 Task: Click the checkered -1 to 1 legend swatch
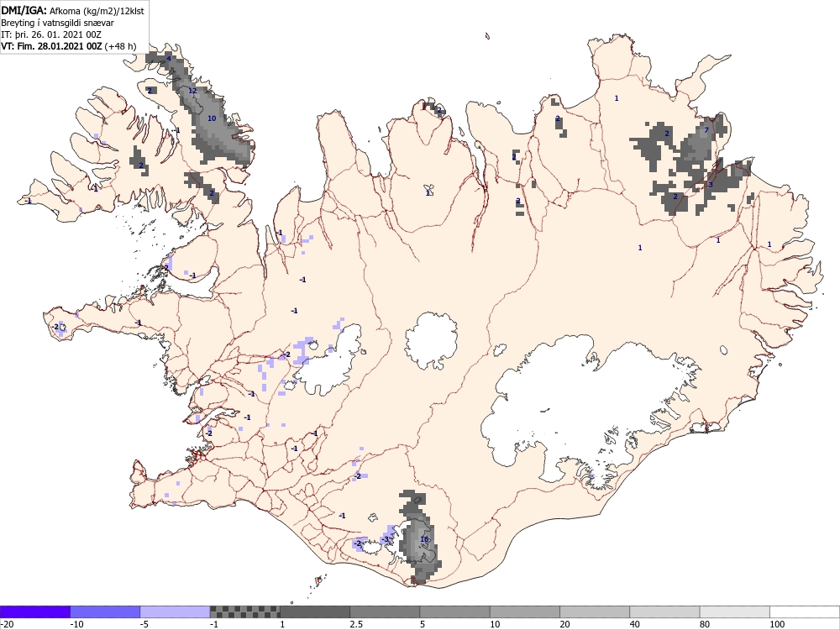(244, 612)
